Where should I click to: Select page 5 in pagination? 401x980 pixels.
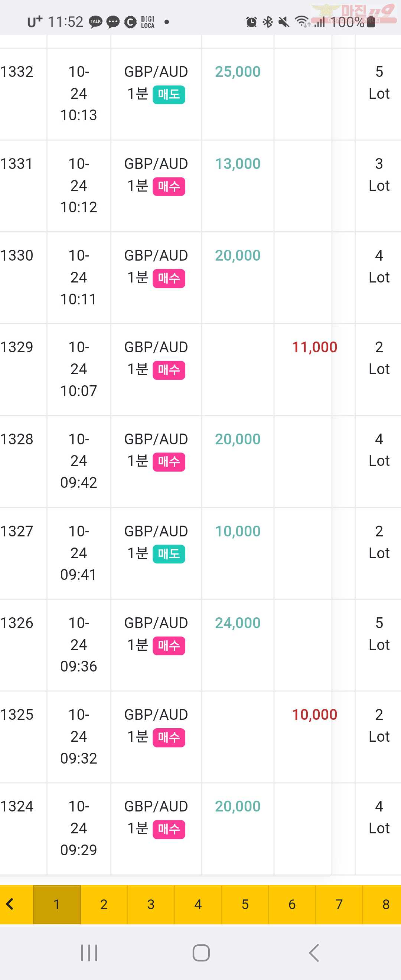245,904
